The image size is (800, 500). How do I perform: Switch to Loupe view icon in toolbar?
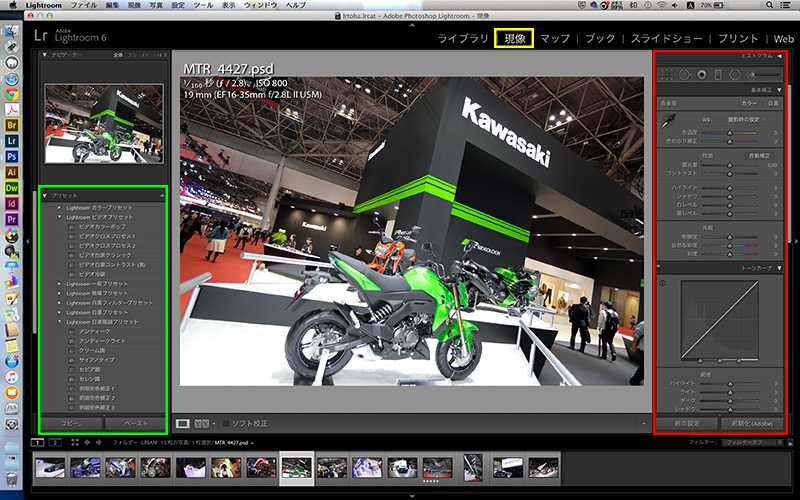pos(183,423)
